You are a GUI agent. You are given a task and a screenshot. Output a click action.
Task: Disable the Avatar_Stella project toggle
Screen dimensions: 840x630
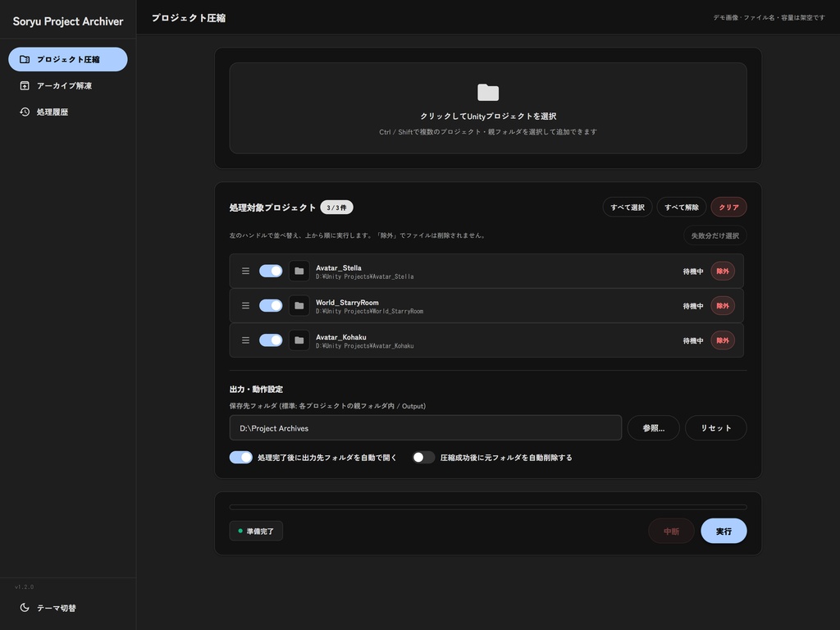coord(271,271)
